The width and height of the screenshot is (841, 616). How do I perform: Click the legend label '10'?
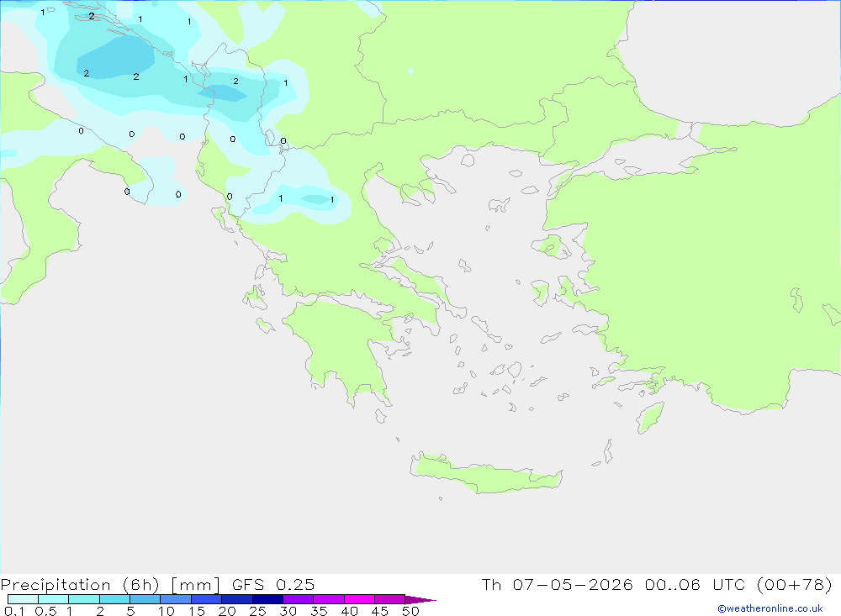(167, 611)
